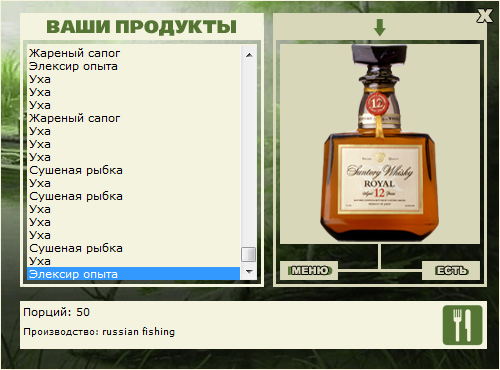500x370 pixels.
Task: Click the ЕСТЬ button
Action: tap(451, 270)
